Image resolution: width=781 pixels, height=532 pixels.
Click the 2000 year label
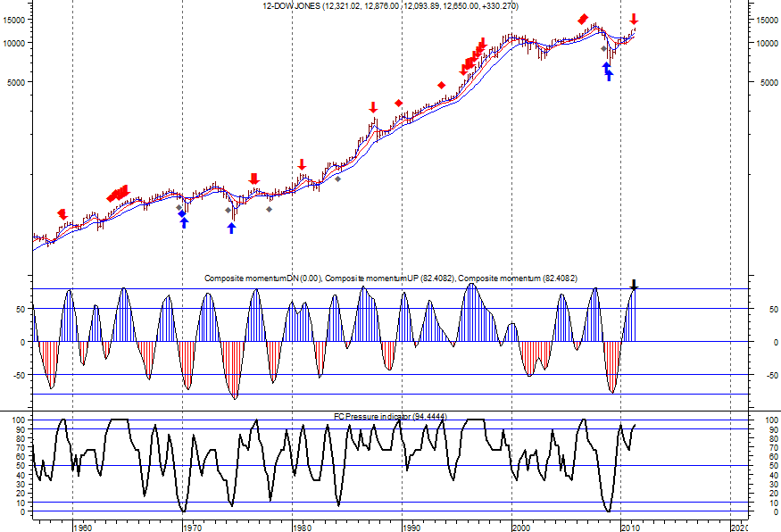[x=521, y=528]
